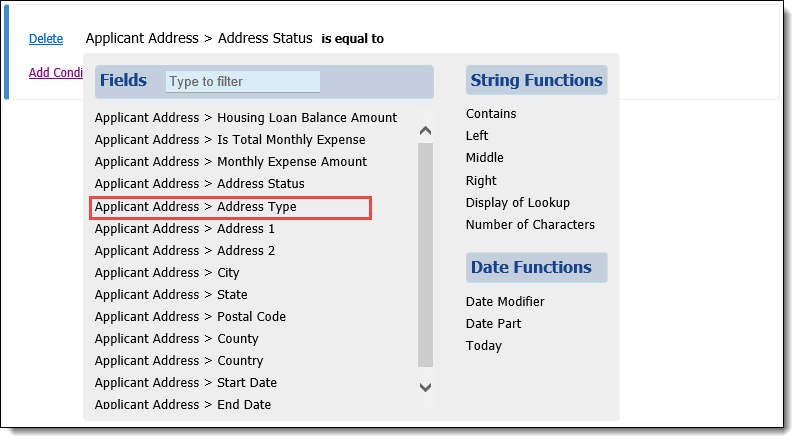Image resolution: width=799 pixels, height=443 pixels.
Task: Choose Applicant Address > Housing Loan Balance Amount
Action: [x=246, y=118]
